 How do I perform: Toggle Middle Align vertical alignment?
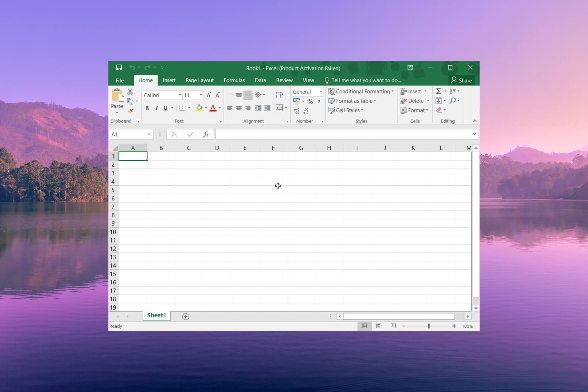tap(239, 95)
